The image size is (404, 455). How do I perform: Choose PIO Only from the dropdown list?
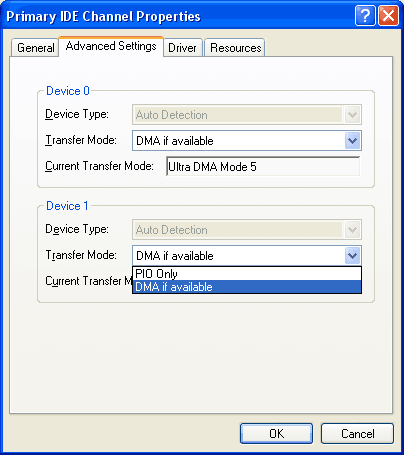click(247, 274)
